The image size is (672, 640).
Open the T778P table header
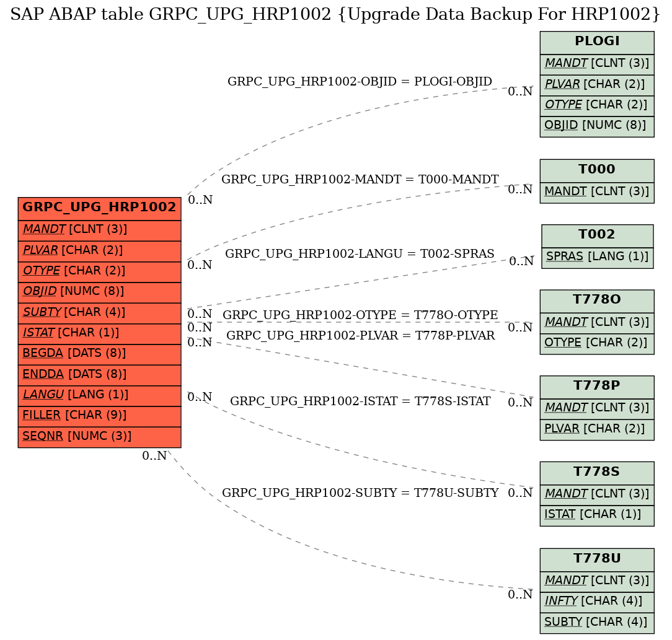[x=597, y=387]
